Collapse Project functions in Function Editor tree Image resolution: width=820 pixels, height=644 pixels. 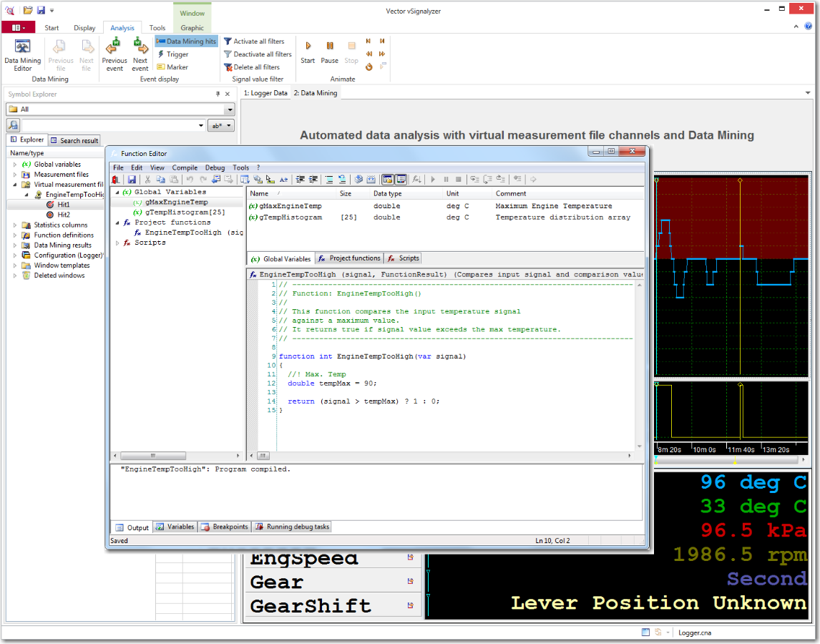tap(117, 223)
